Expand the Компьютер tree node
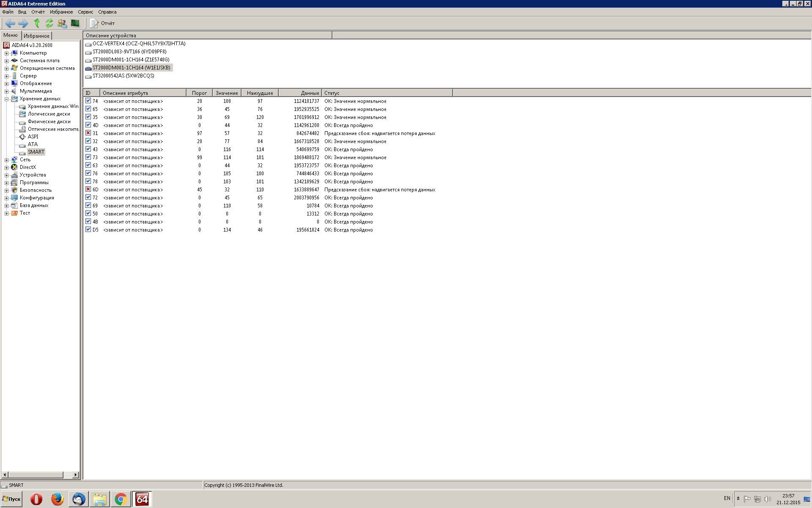 tap(6, 53)
